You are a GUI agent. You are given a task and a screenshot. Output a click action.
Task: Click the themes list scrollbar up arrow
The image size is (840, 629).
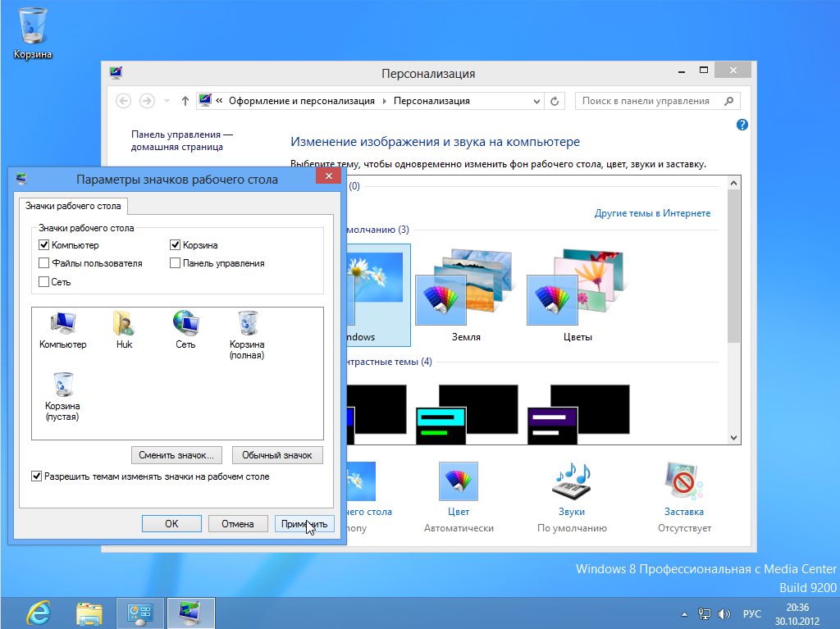[x=734, y=183]
